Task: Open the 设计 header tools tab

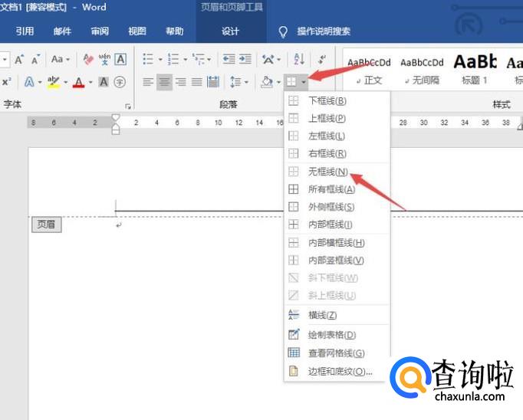Action: (231, 31)
